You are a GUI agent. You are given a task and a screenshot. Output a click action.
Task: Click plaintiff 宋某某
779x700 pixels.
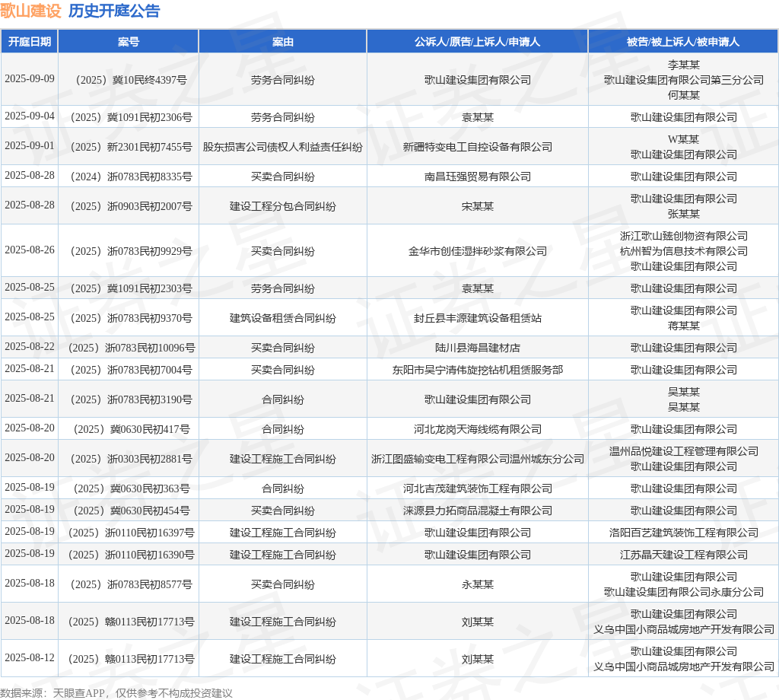tap(478, 207)
